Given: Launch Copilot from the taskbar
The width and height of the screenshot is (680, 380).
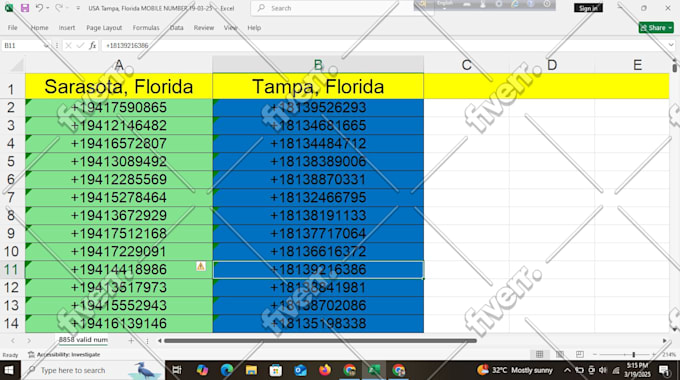Looking at the screenshot, I should pyautogui.click(x=202, y=370).
